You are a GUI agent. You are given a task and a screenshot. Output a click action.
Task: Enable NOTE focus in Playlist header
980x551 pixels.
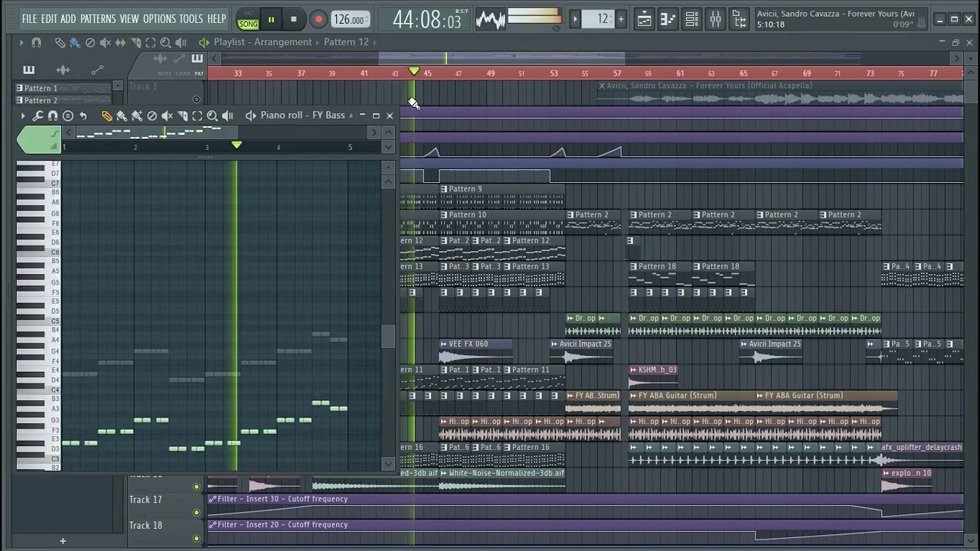(x=164, y=73)
